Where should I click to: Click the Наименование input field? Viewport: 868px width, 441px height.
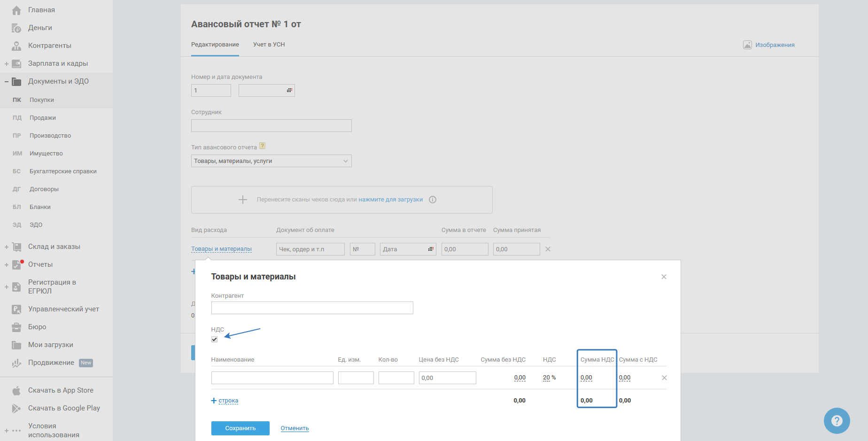click(x=272, y=378)
